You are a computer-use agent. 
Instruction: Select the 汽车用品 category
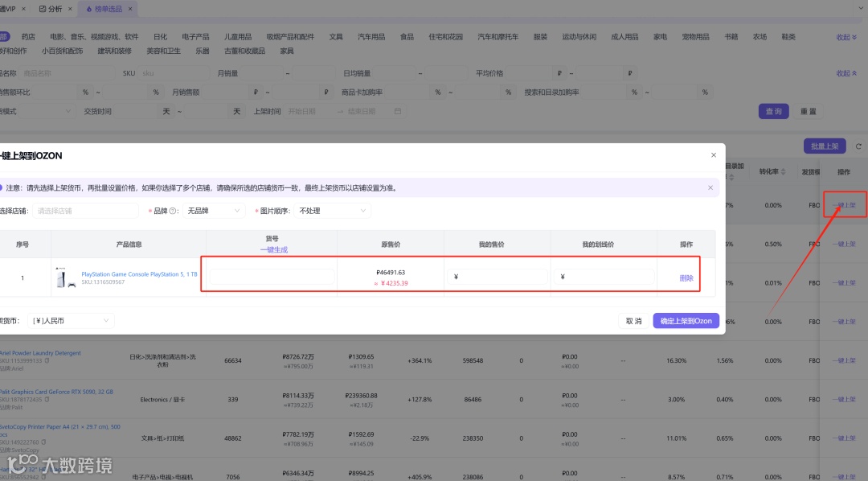coord(371,36)
